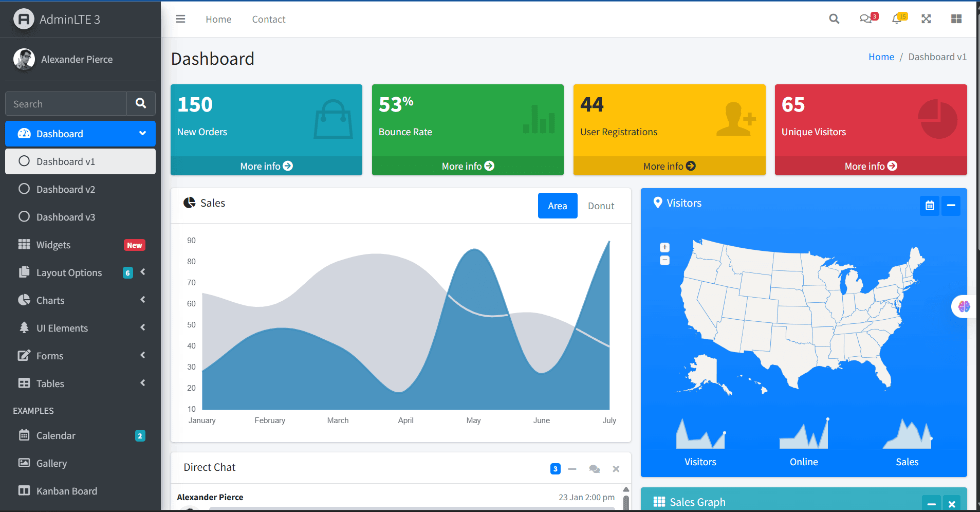Zoom in on the Visitors map
Viewport: 980px width, 512px height.
[x=664, y=247]
